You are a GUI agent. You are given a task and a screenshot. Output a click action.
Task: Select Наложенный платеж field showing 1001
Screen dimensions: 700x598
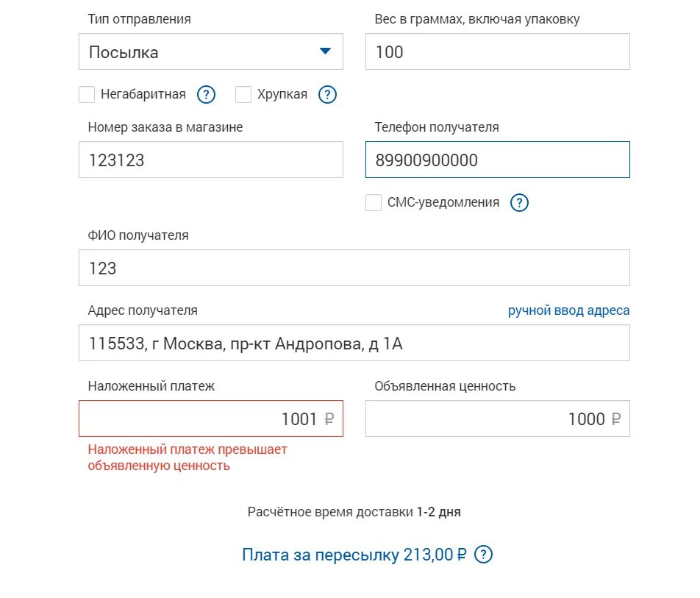pos(211,419)
